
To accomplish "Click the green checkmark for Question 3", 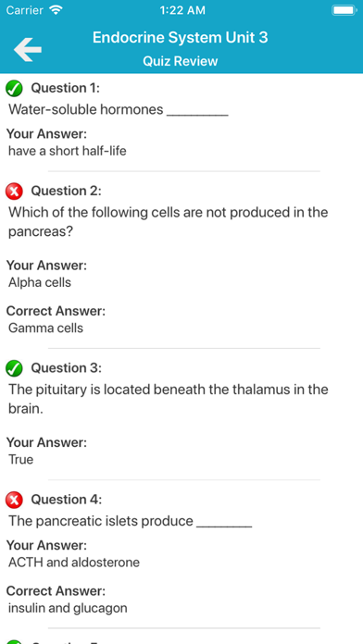I will tap(14, 368).
